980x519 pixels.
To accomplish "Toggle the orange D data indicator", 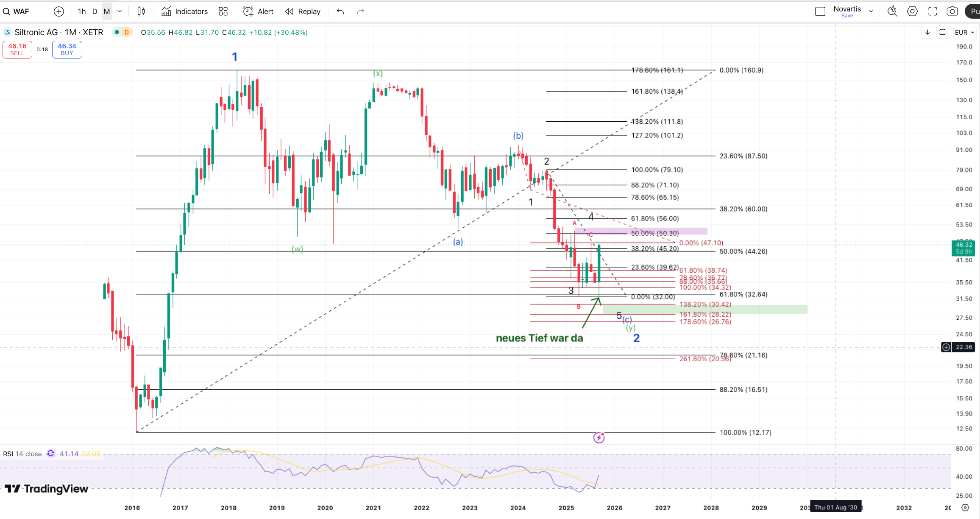I will (x=126, y=32).
